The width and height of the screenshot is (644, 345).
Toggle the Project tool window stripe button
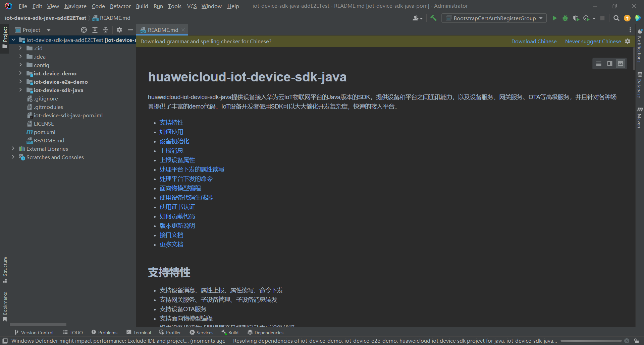click(5, 38)
